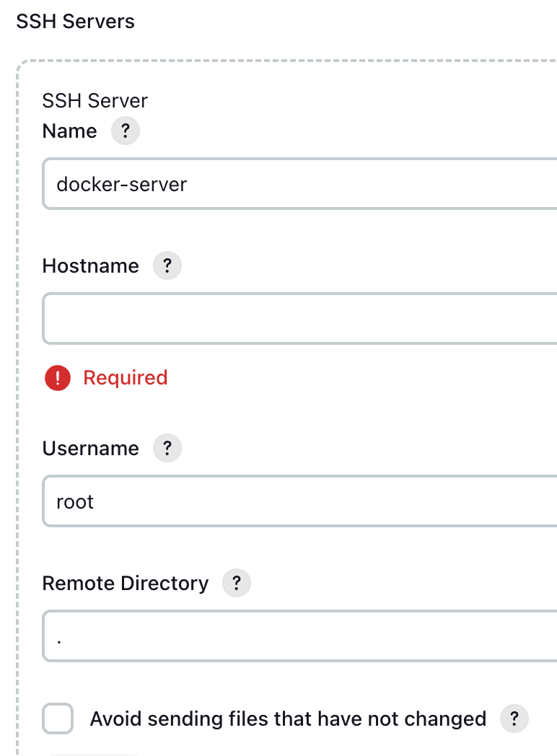This screenshot has height=756, width=557.
Task: Open help for the Name field
Action: [125, 131]
